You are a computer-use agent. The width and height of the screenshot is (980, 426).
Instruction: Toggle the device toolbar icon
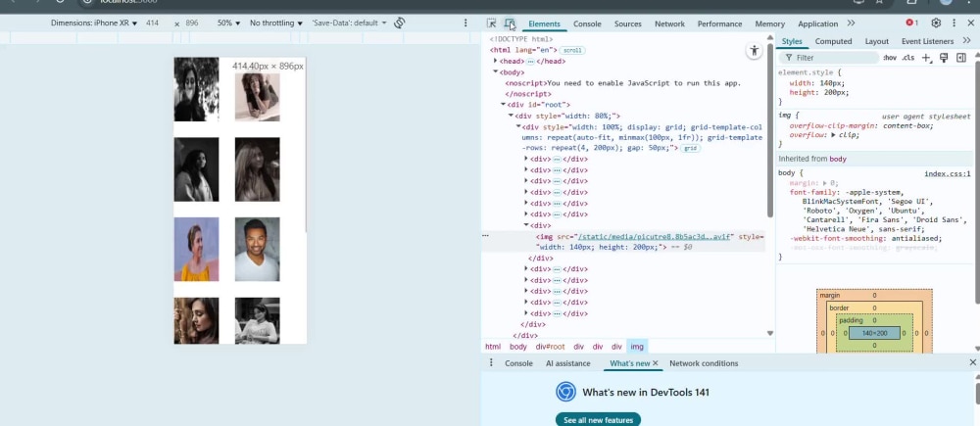510,24
